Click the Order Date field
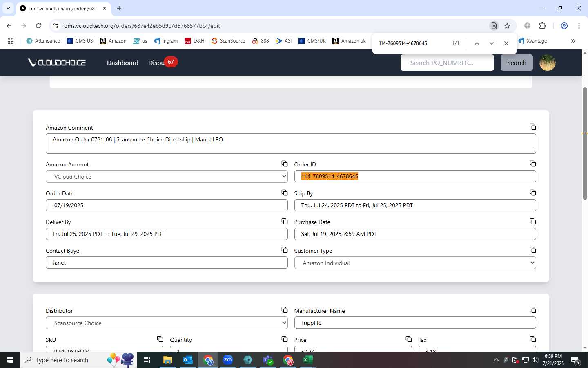This screenshot has height=368, width=588. pos(167,205)
